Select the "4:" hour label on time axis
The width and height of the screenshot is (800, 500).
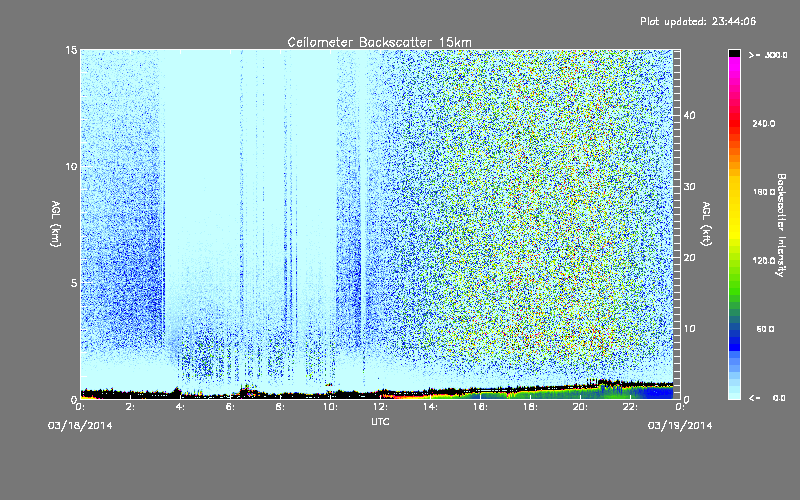[x=181, y=407]
